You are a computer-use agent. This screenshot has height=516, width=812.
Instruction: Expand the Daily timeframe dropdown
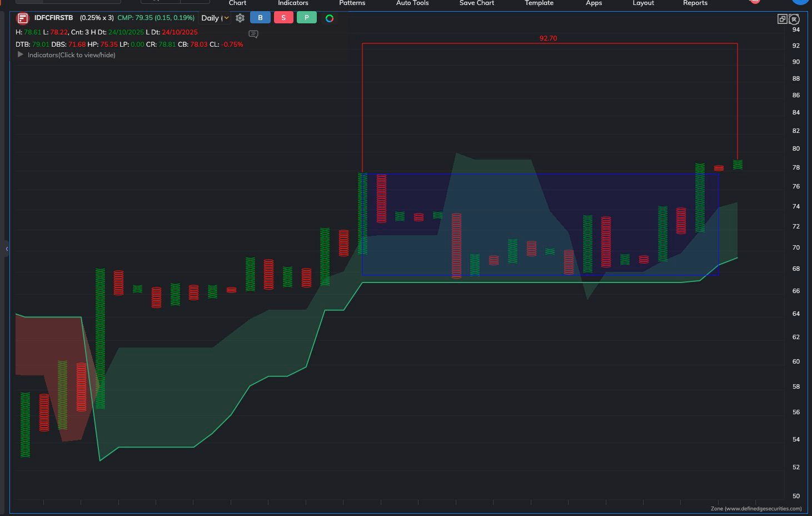tap(215, 18)
